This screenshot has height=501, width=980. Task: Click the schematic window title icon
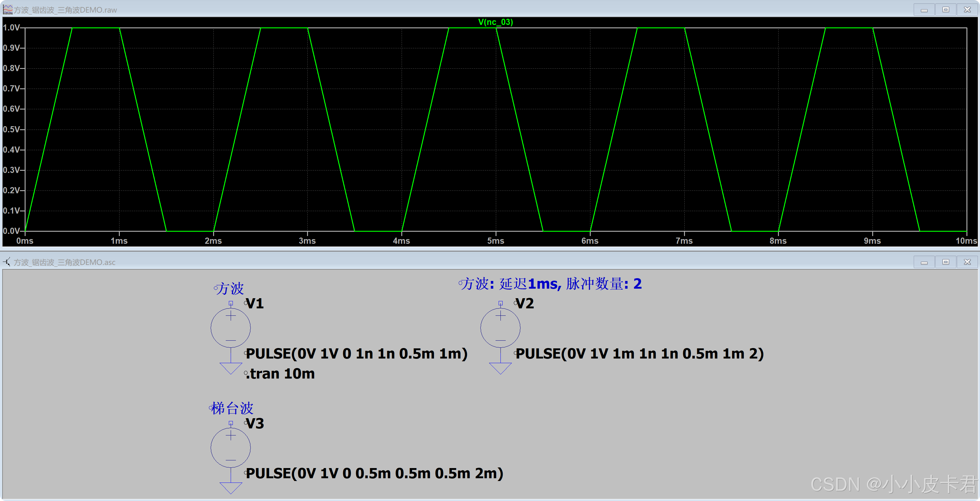coord(7,262)
